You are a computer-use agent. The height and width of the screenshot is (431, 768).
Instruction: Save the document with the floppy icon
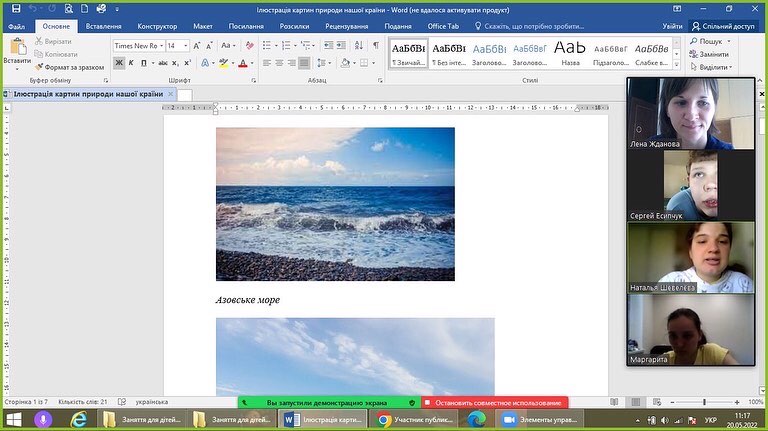[16, 9]
